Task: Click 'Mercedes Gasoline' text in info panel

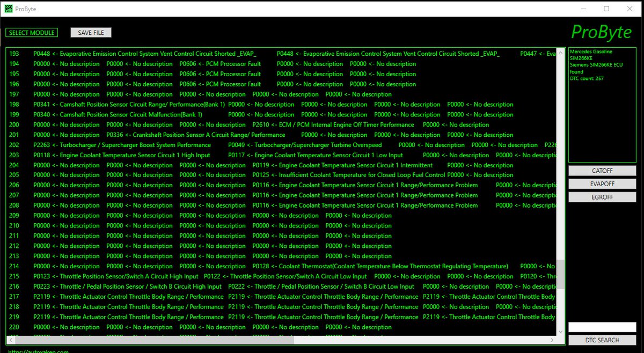Action: pos(591,52)
